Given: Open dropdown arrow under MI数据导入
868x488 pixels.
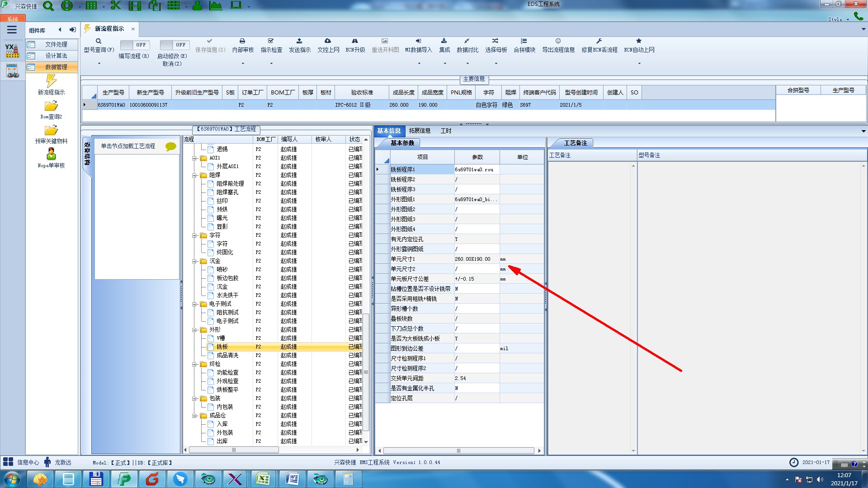Looking at the screenshot, I should [x=419, y=64].
